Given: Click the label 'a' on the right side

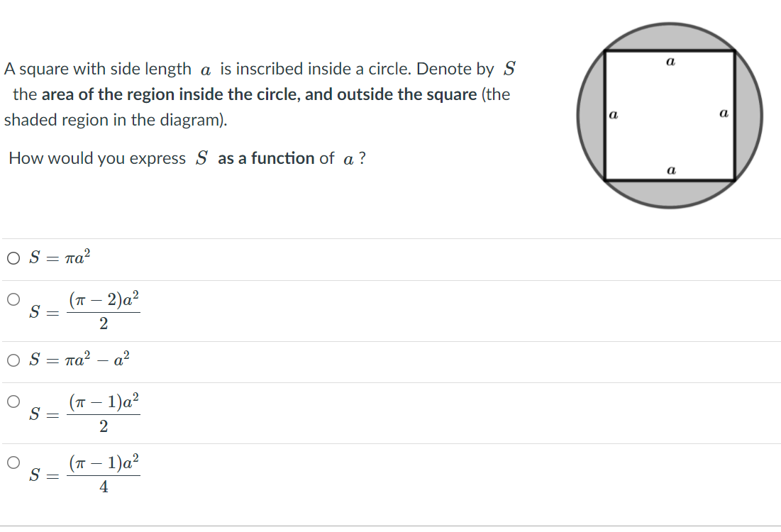Looking at the screenshot, I should [724, 115].
